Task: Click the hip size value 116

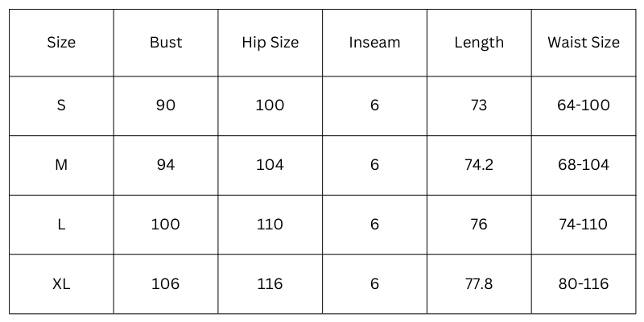Action: (270, 284)
